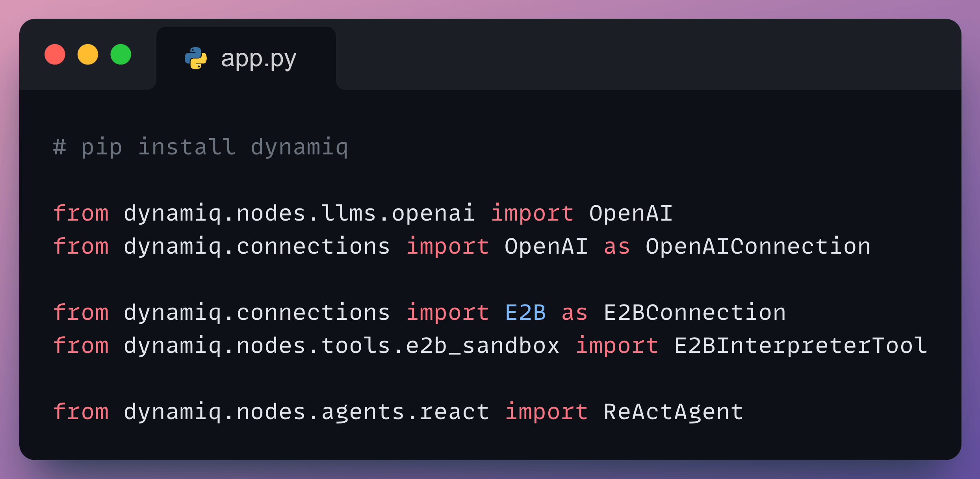The height and width of the screenshot is (479, 980).
Task: Click the E2BConnection alias name
Action: point(695,313)
